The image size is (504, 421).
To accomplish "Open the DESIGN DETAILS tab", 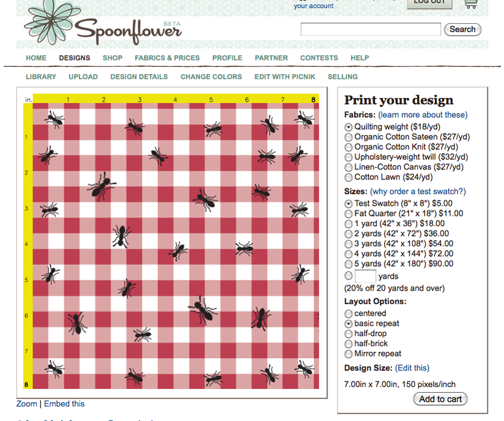I will (x=139, y=77).
